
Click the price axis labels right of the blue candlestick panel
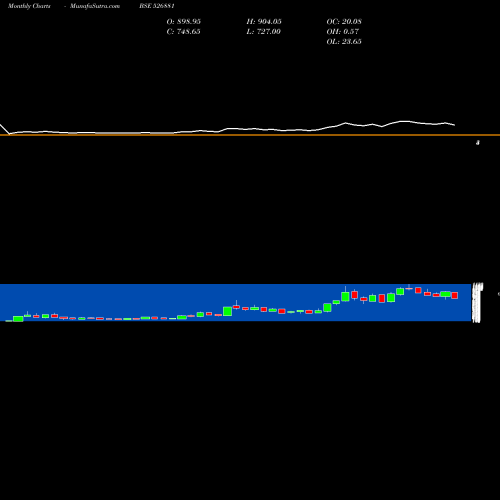click(478, 303)
